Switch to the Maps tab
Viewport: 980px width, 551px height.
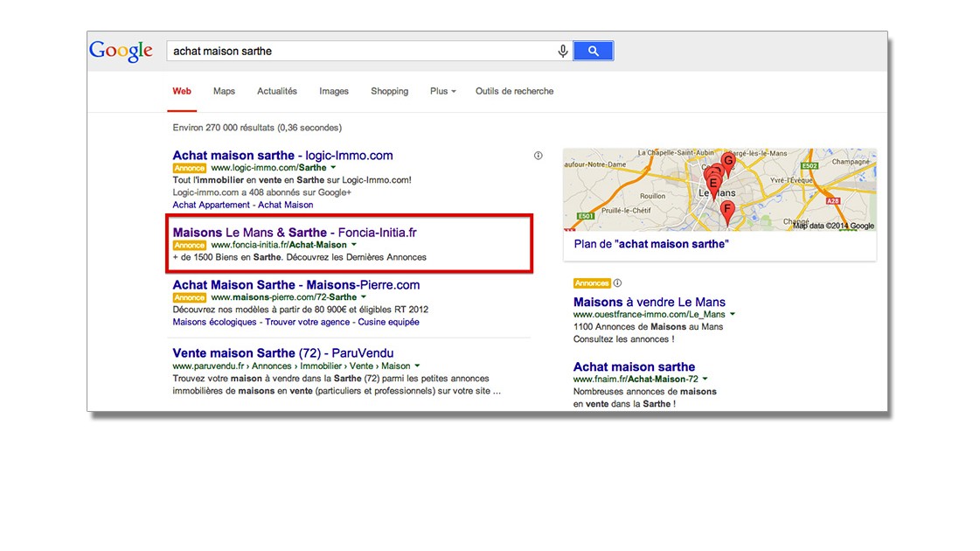click(x=224, y=91)
